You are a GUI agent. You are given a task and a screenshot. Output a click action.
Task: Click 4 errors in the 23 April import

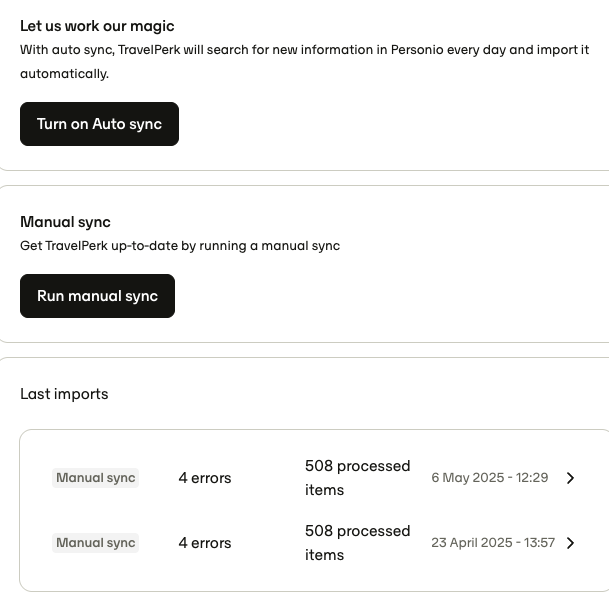(x=205, y=543)
